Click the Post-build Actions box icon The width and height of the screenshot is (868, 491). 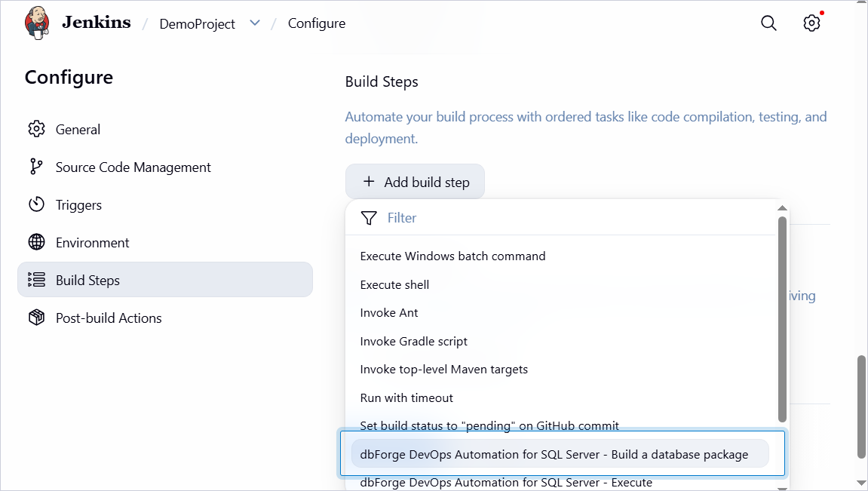coord(36,318)
